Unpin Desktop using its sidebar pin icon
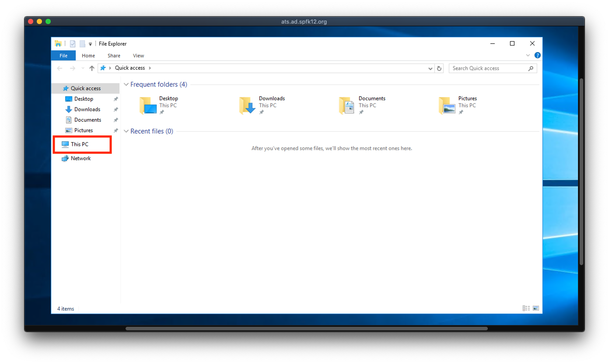This screenshot has height=364, width=609. click(x=116, y=99)
